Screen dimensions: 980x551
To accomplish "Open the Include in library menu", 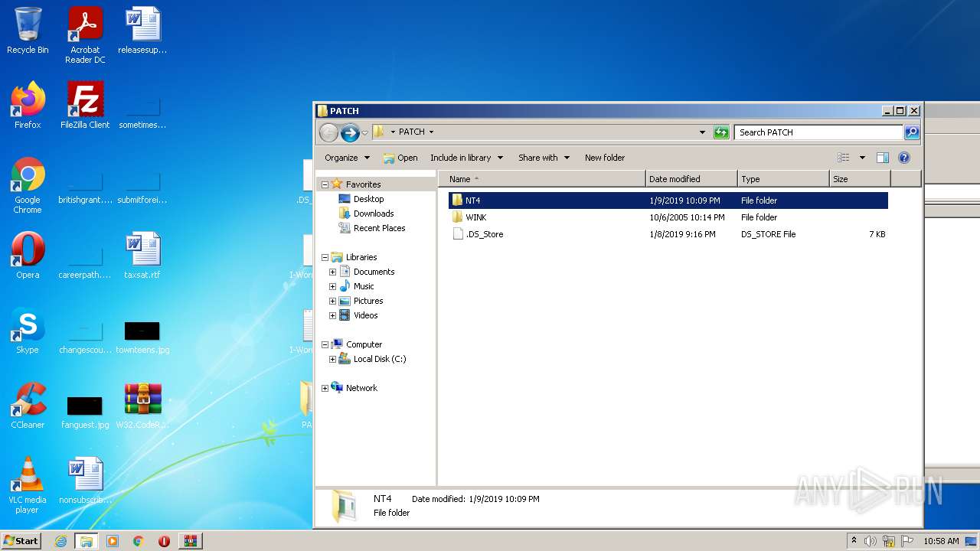I will pos(466,158).
